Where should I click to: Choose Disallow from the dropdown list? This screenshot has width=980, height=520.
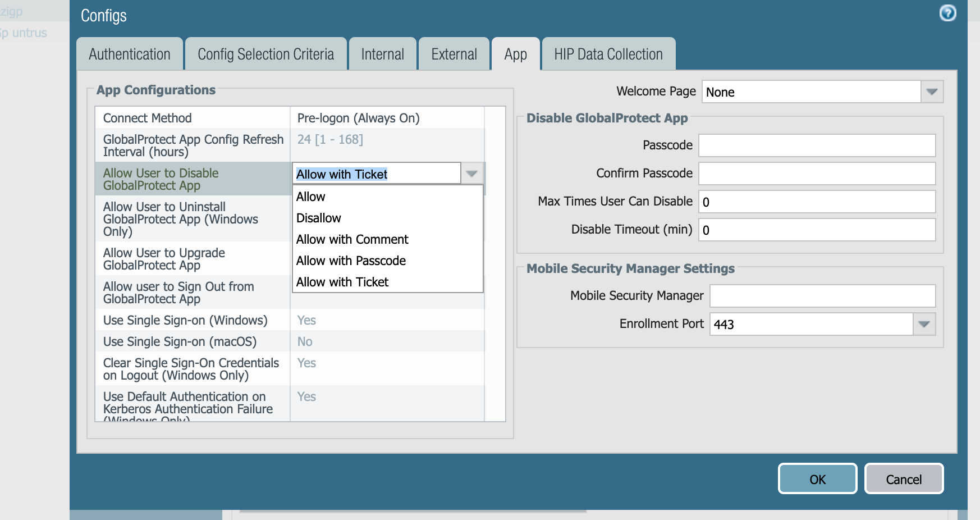pos(319,218)
